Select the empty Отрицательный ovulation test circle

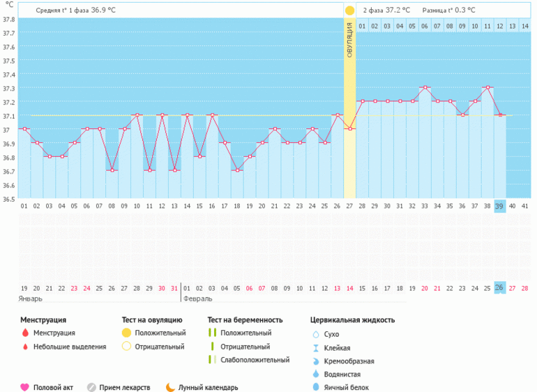pyautogui.click(x=126, y=347)
